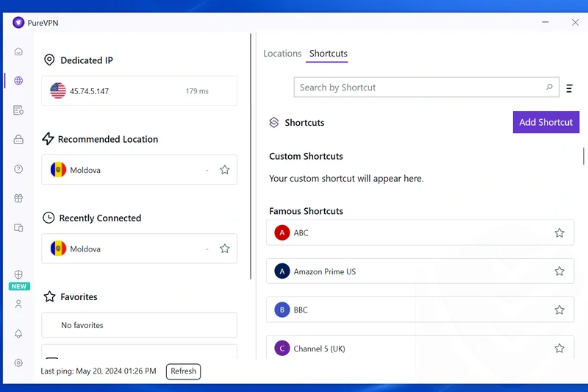Open the lock icon in sidebar
588x392 pixels.
coord(18,140)
